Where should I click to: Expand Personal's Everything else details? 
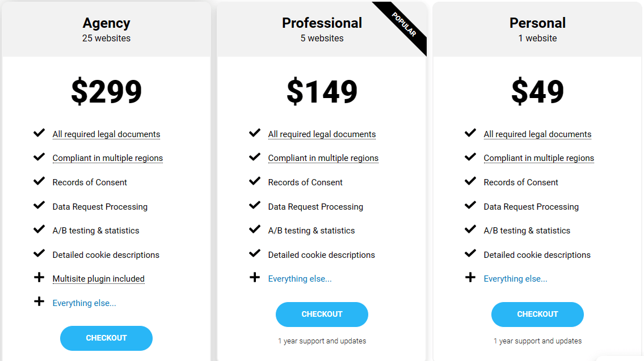[515, 278]
